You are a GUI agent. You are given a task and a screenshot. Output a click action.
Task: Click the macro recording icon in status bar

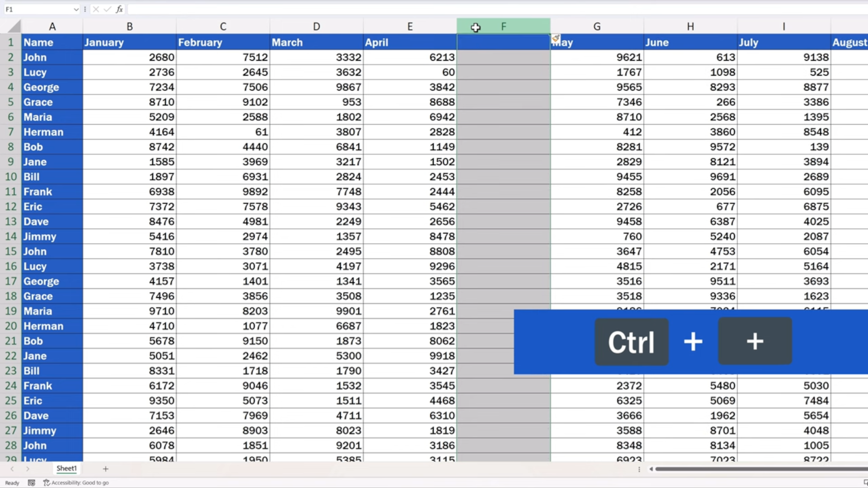pyautogui.click(x=31, y=483)
